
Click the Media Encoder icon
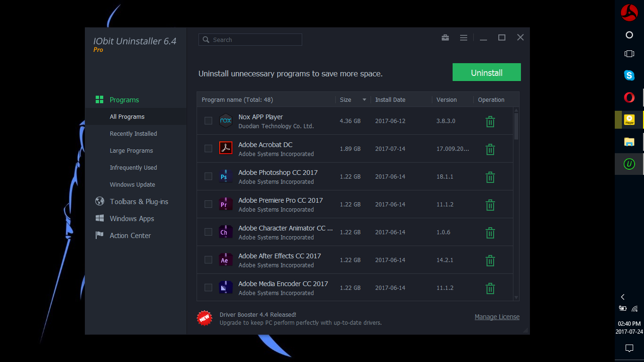226,287
